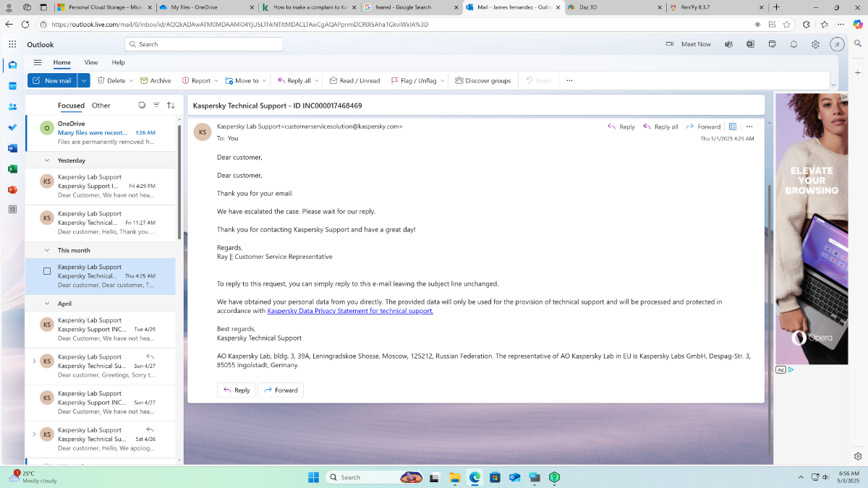Open More apps icon in sidebar
The height and width of the screenshot is (488, 868).
(x=12, y=210)
